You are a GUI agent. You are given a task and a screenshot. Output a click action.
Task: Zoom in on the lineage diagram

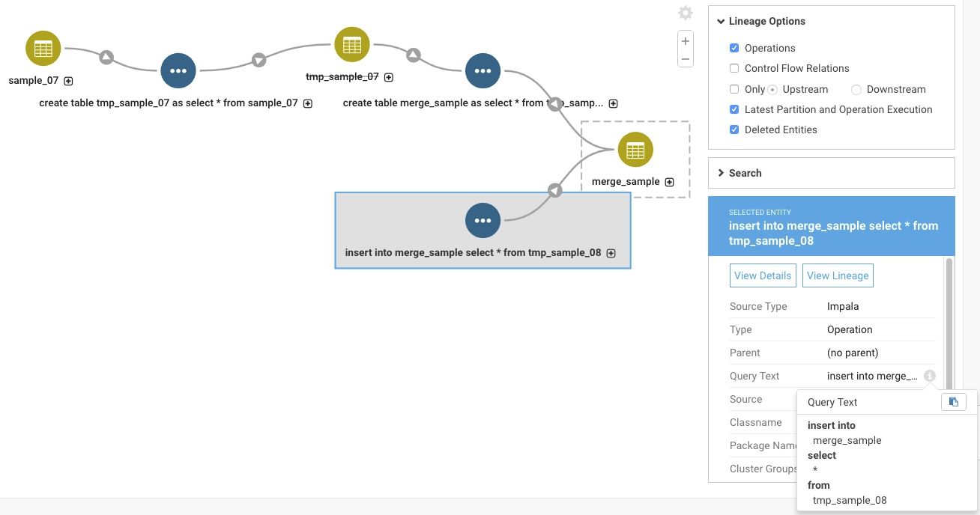click(x=685, y=41)
